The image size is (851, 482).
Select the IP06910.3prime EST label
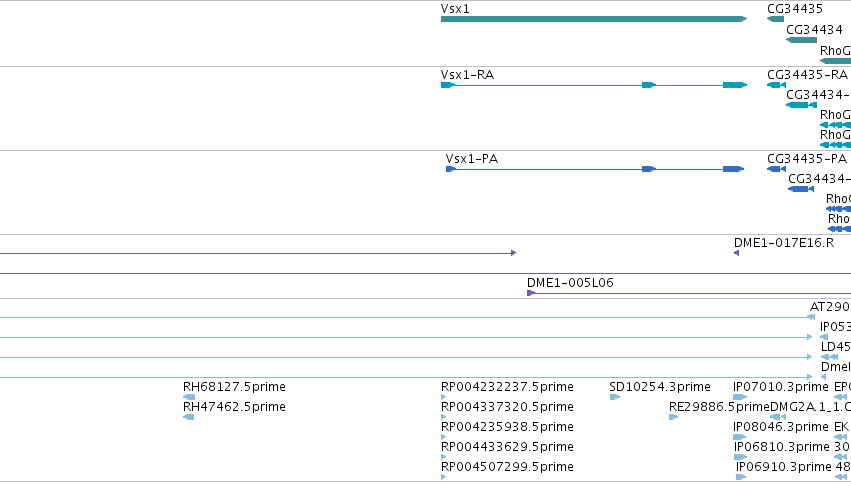(783, 467)
